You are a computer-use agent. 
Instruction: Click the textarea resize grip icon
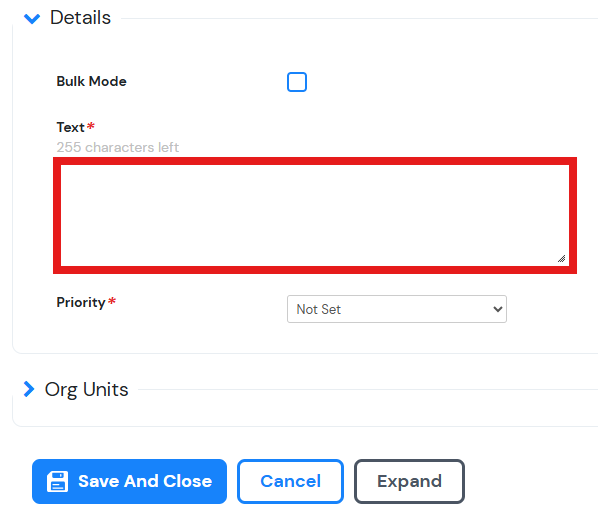(561, 259)
